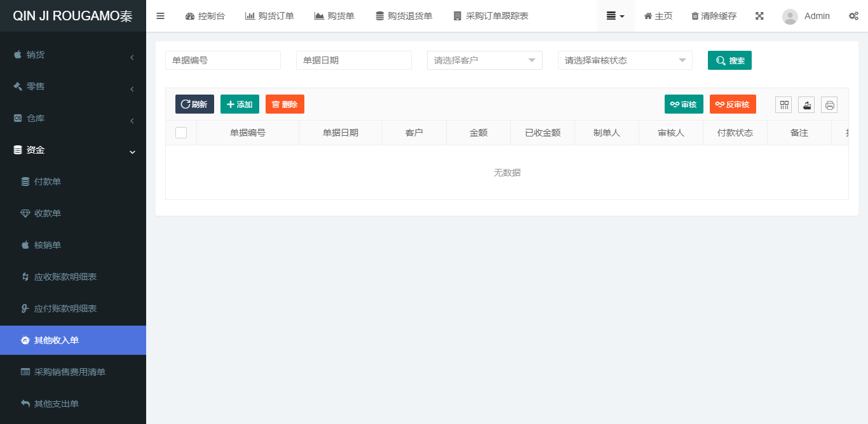Click the export table icon
Viewport: 868px width, 424px height.
pyautogui.click(x=806, y=105)
